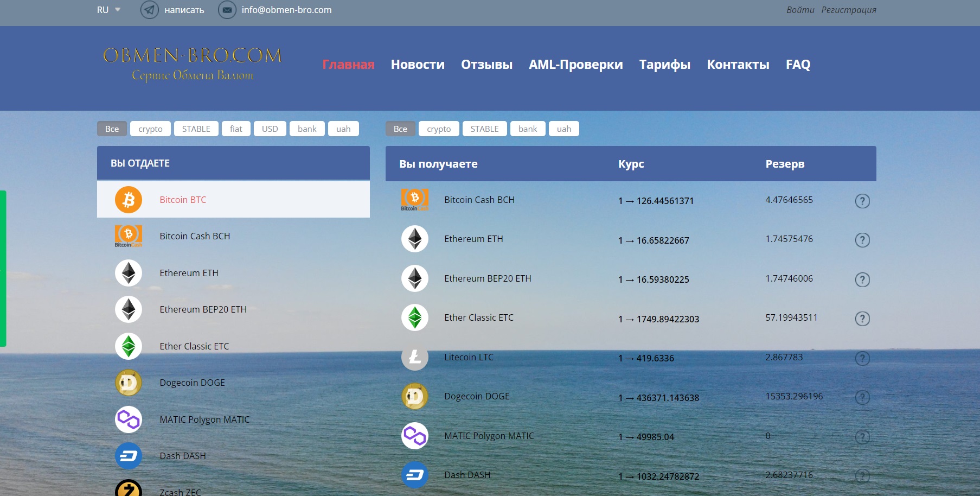Open AML-Проверки menu item
Screen dimensions: 980x496
point(576,65)
